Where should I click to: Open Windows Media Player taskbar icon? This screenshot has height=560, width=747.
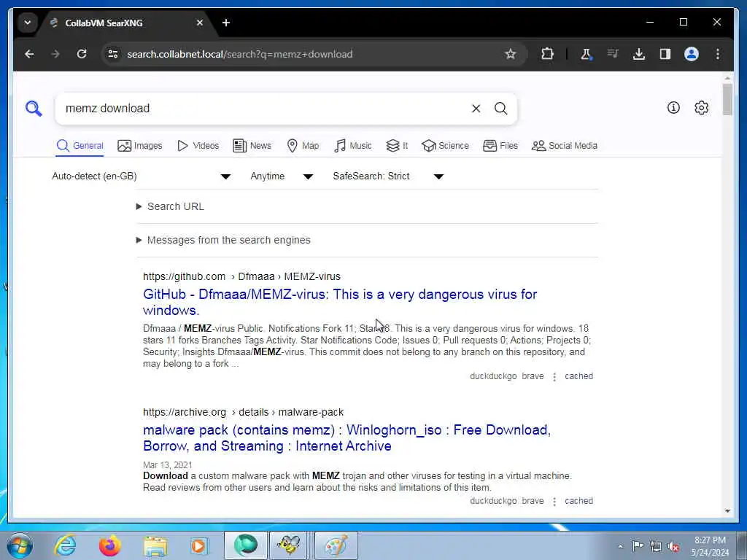click(199, 545)
